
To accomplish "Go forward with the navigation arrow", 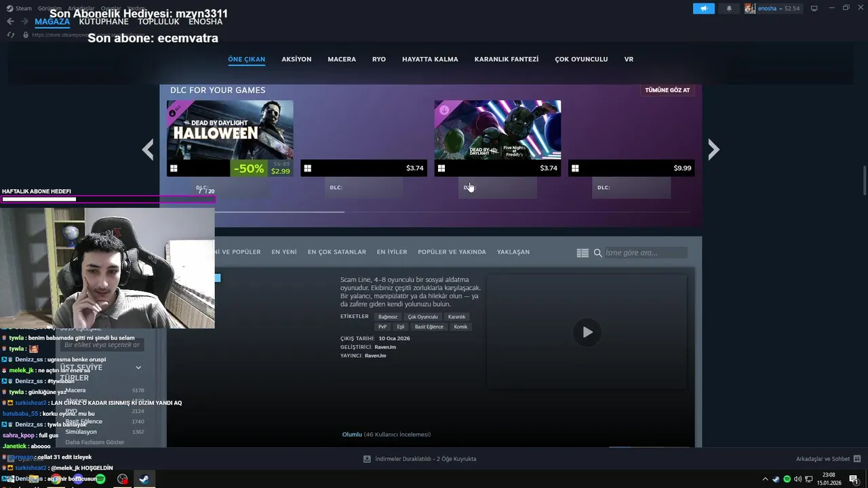I will 24,22.
